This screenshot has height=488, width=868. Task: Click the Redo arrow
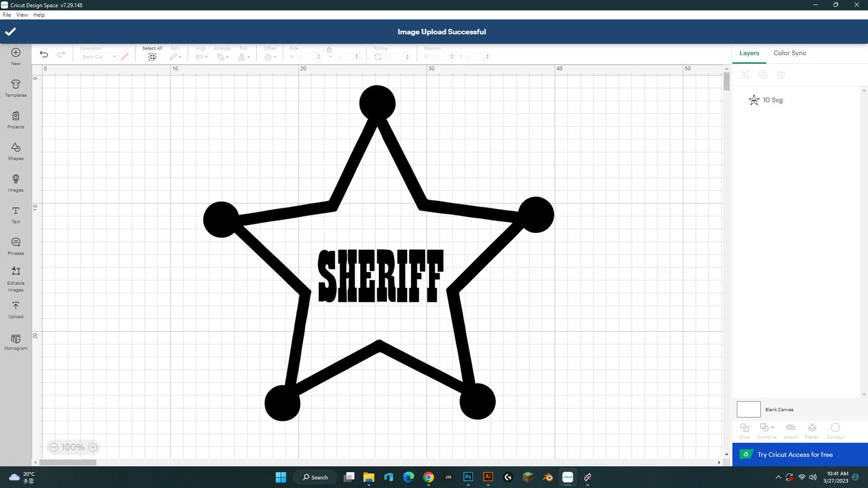61,54
